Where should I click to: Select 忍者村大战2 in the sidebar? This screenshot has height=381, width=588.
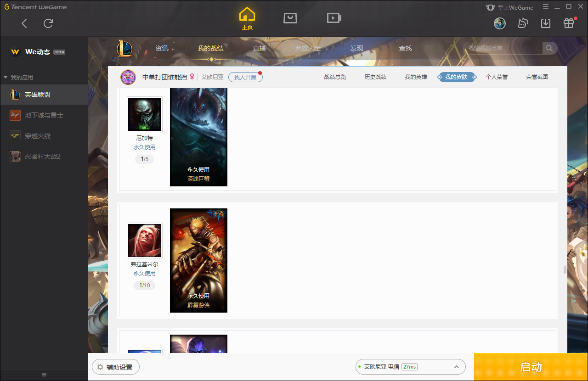click(44, 157)
